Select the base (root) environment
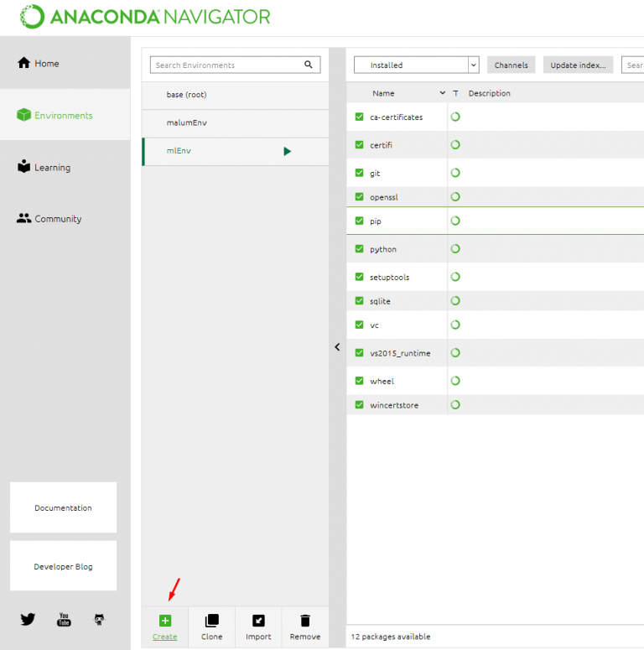The width and height of the screenshot is (644, 650). tap(236, 95)
